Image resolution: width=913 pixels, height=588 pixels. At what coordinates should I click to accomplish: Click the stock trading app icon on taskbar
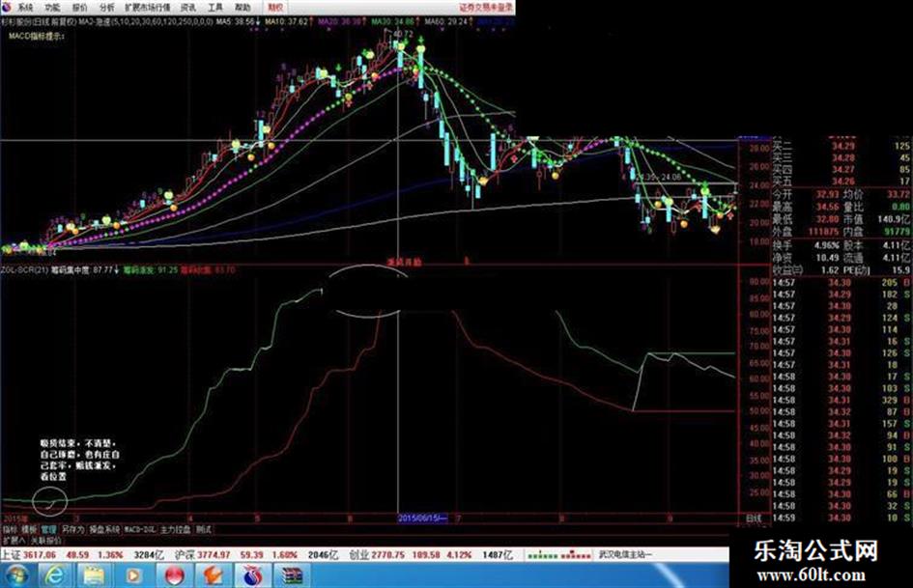[x=253, y=575]
